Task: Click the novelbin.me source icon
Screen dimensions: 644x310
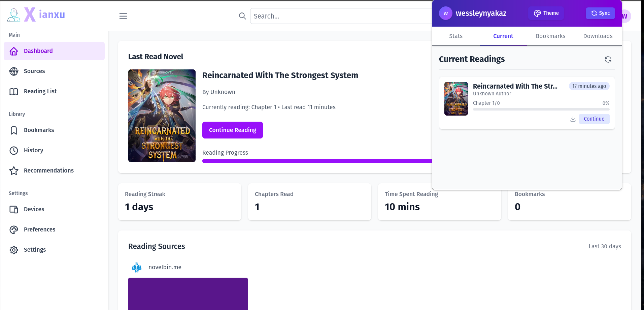Action: pos(137,268)
